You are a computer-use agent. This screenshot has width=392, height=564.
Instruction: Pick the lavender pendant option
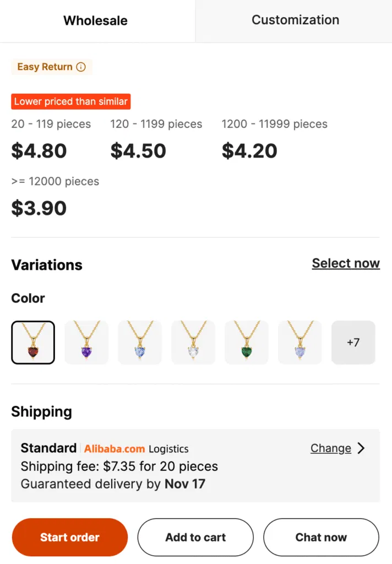click(300, 342)
